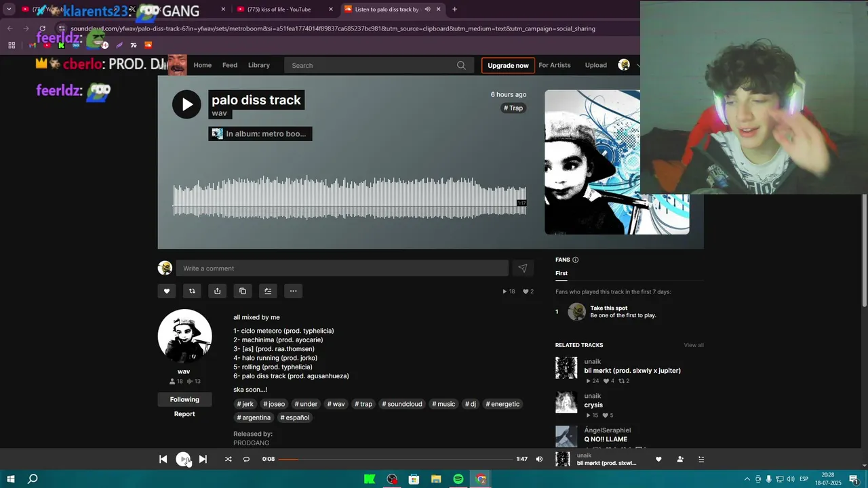
Task: Open the Next up queue in player bar
Action: [x=701, y=459]
